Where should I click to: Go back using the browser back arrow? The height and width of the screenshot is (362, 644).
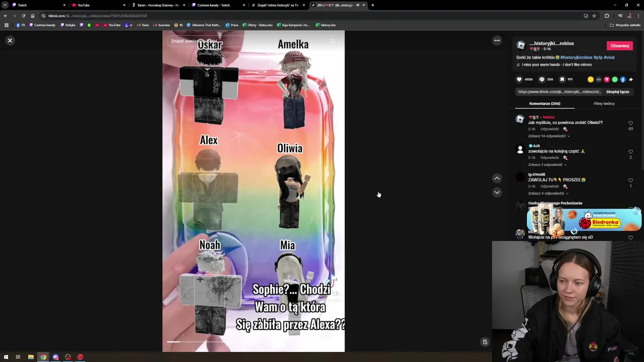pyautogui.click(x=5, y=16)
